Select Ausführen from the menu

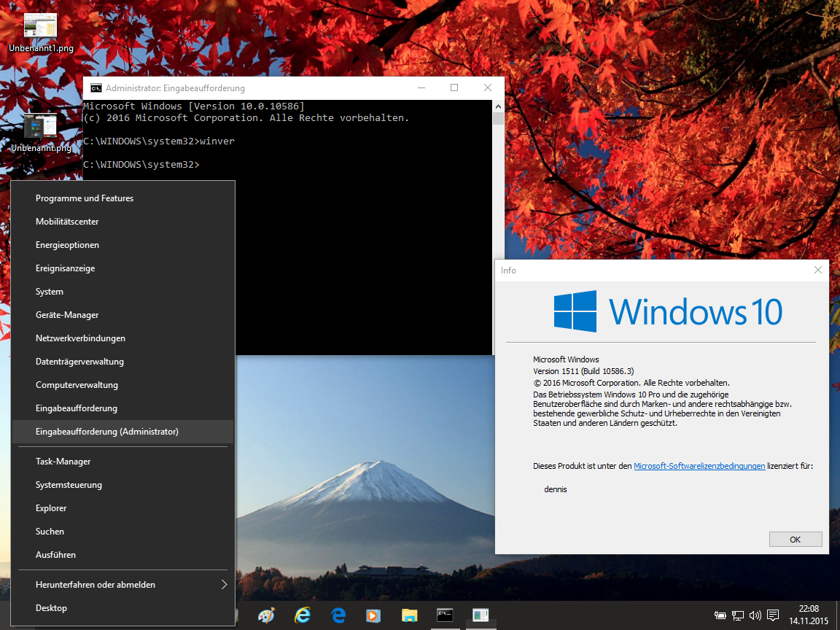click(x=122, y=554)
